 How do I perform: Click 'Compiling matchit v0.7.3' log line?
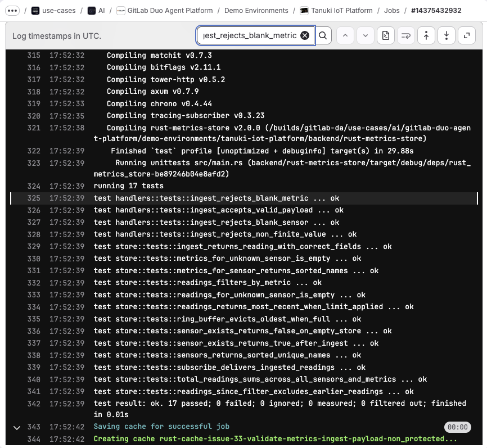[x=159, y=56]
